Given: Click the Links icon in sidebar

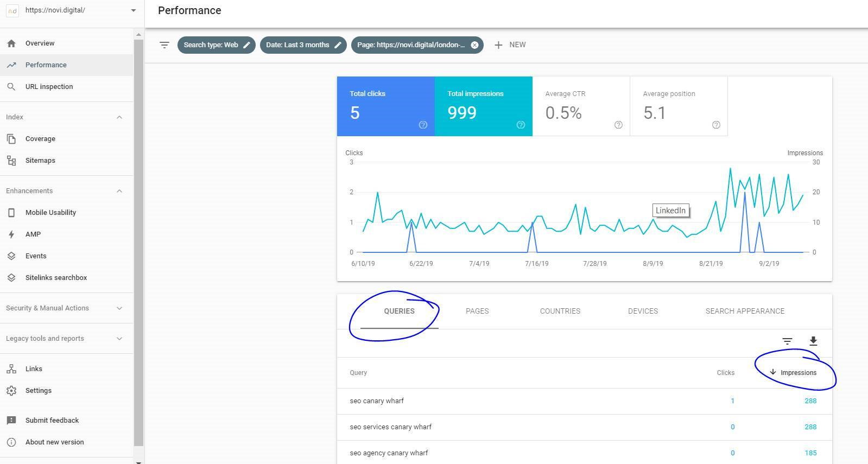Looking at the screenshot, I should coord(11,368).
